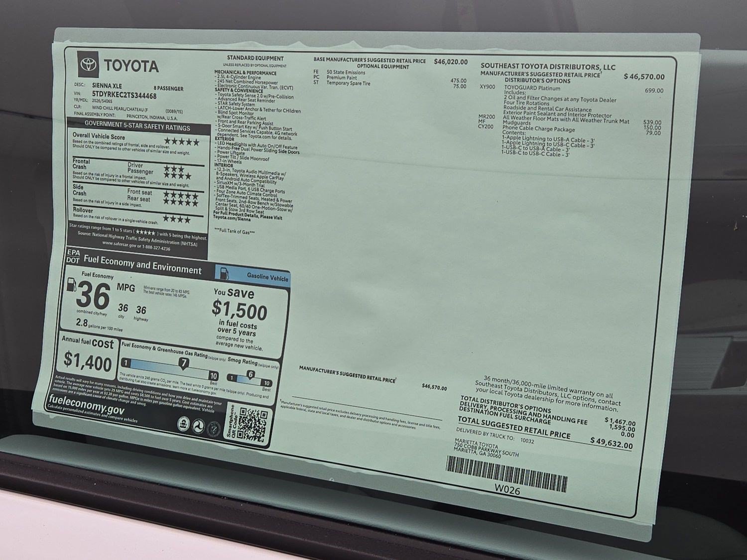Click the fuel pump icon beside 36 MPG
Image resolution: width=747 pixels, height=560 pixels.
(71, 285)
